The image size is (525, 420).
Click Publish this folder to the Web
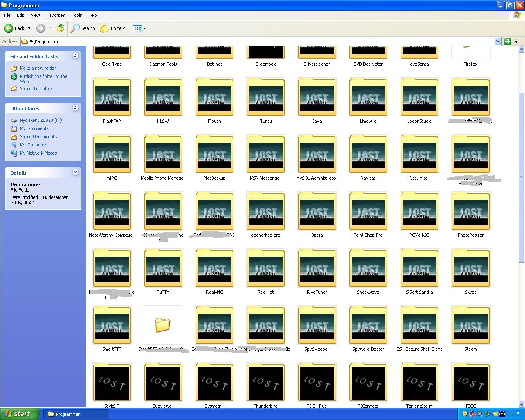(x=43, y=79)
